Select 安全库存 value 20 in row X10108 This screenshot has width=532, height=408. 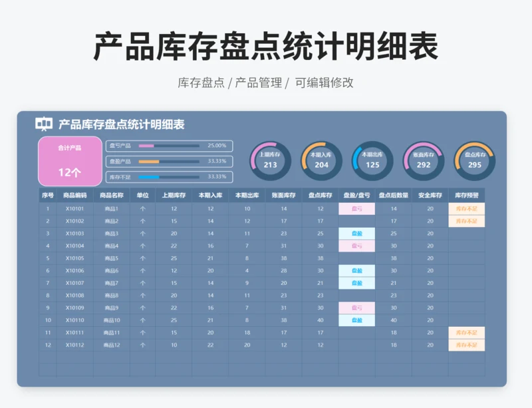point(430,296)
